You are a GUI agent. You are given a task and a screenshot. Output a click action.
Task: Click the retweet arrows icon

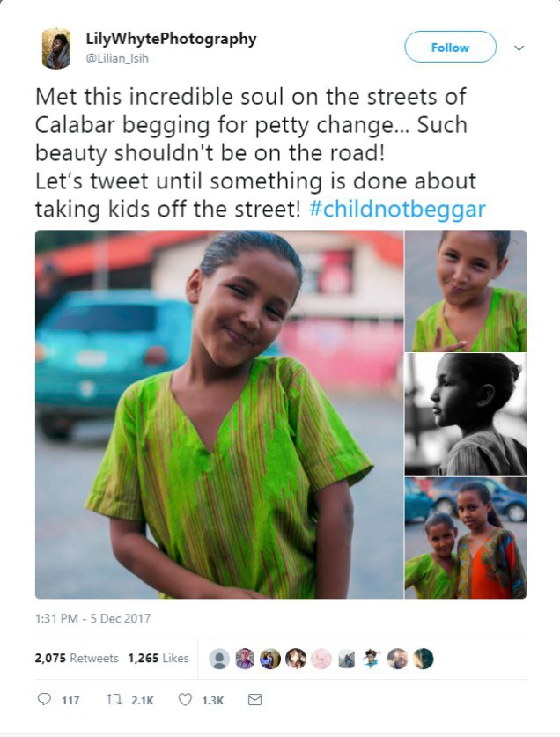pyautogui.click(x=112, y=700)
